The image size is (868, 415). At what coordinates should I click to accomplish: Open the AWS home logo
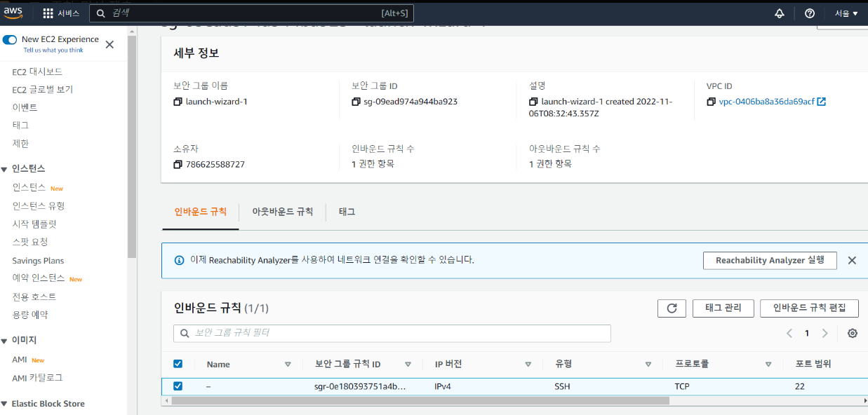pos(13,13)
